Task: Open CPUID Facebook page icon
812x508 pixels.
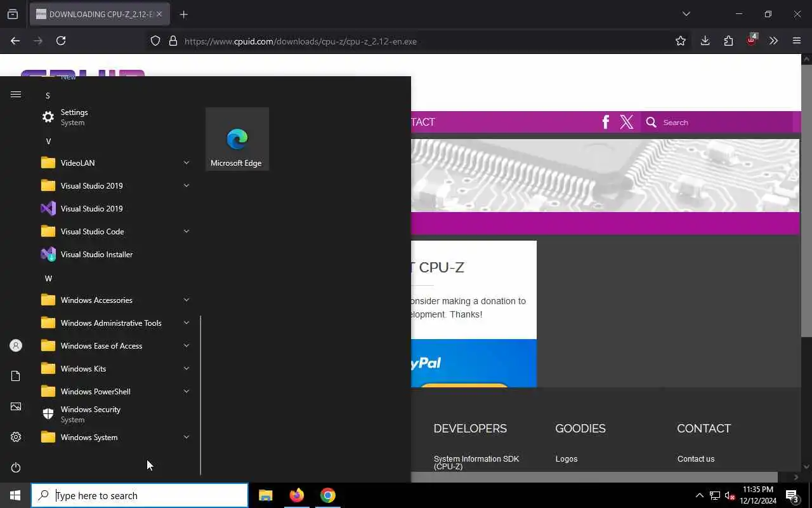Action: coord(606,122)
